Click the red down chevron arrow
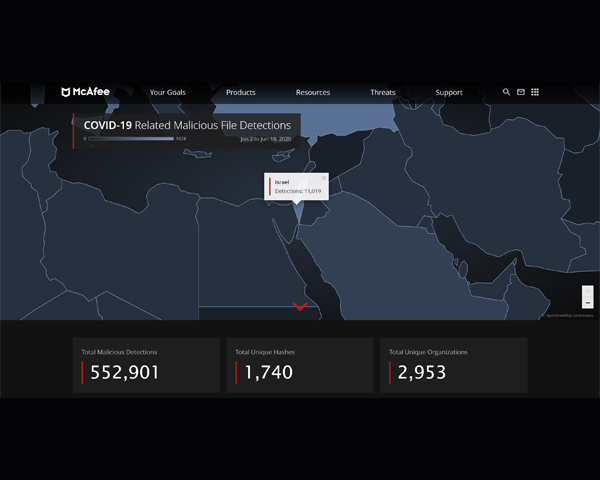The image size is (600, 480). tap(299, 306)
